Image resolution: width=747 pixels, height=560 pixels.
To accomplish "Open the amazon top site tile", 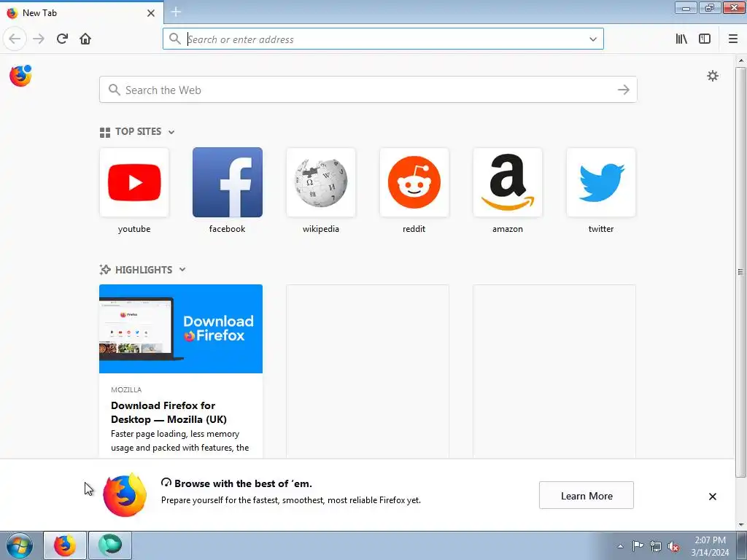I will coord(508,182).
